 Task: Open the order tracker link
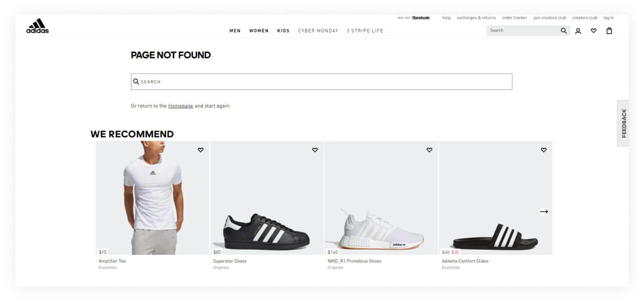(514, 18)
